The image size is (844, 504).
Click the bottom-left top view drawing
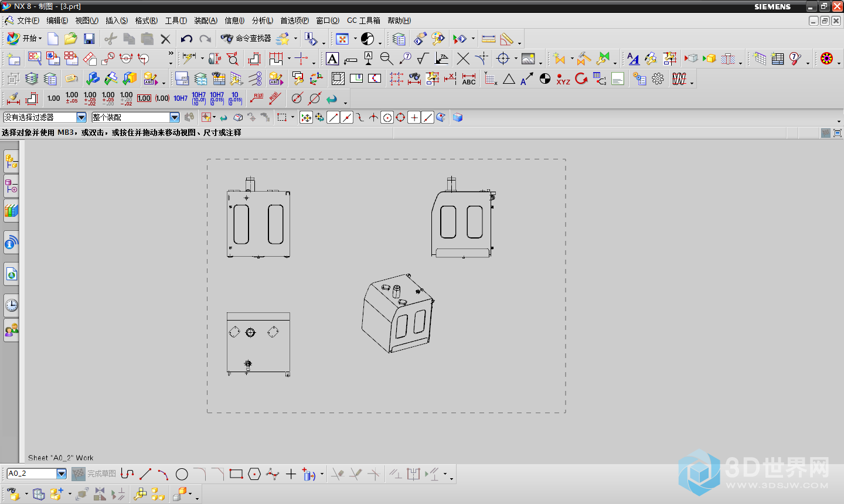click(x=258, y=345)
